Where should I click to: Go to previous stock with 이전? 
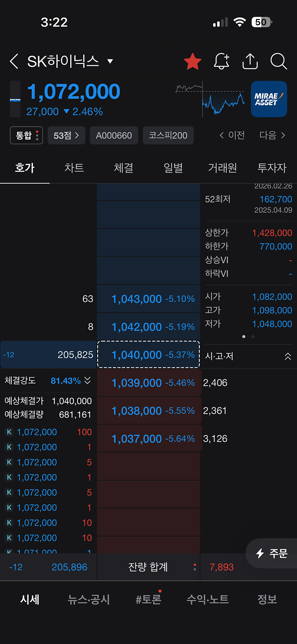232,135
